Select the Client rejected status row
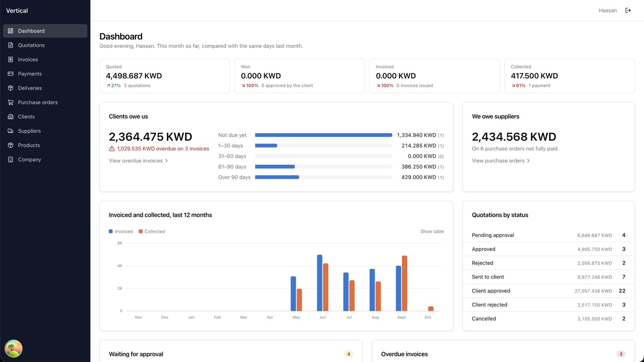The width and height of the screenshot is (644, 362). [549, 305]
